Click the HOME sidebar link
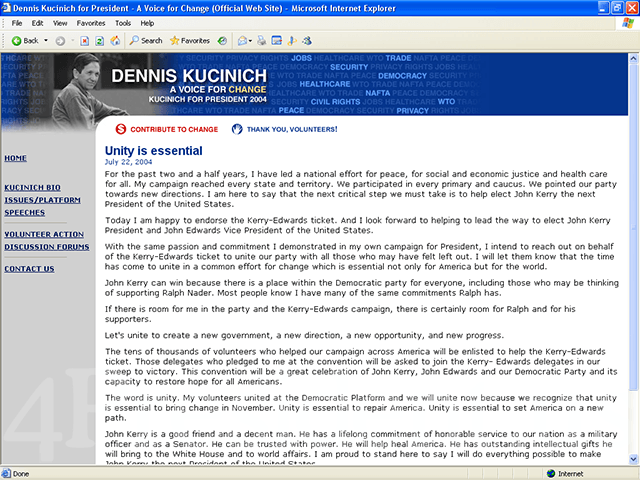The height and width of the screenshot is (480, 640). 16,158
